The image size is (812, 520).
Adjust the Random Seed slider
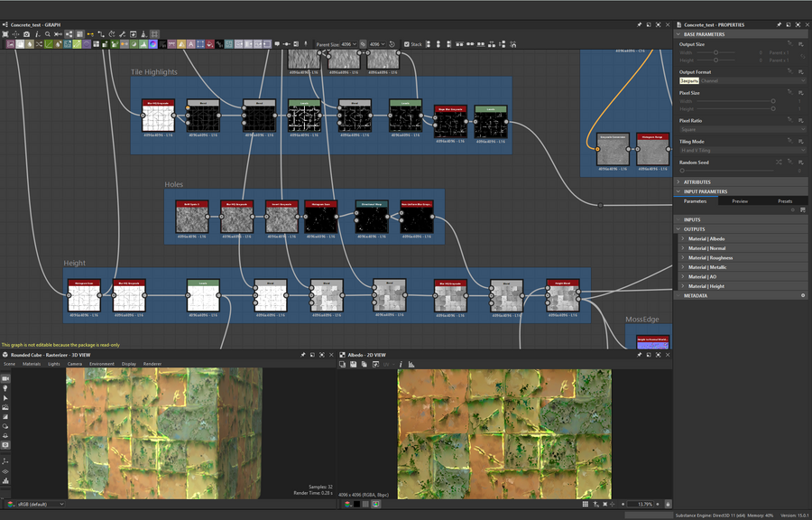[x=726, y=171]
